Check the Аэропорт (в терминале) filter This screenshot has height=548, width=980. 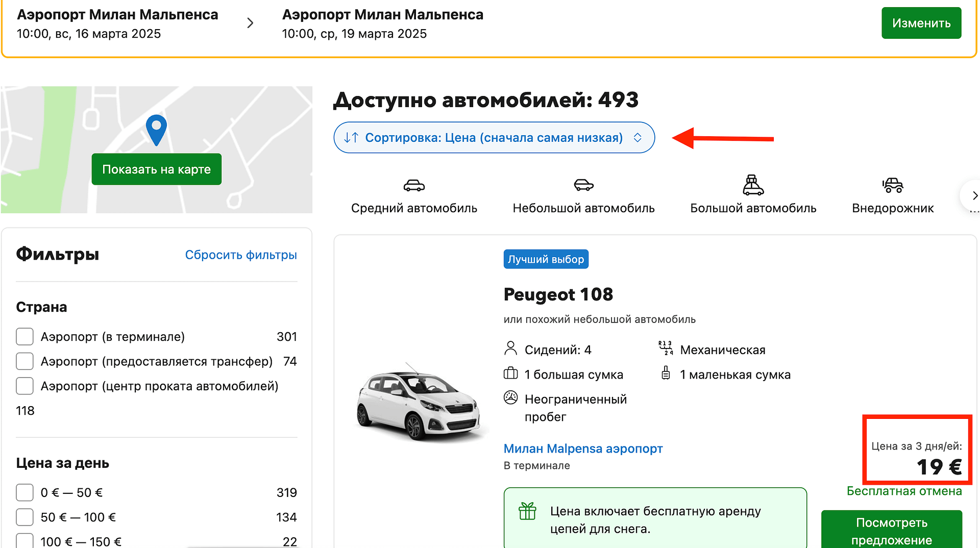[24, 337]
